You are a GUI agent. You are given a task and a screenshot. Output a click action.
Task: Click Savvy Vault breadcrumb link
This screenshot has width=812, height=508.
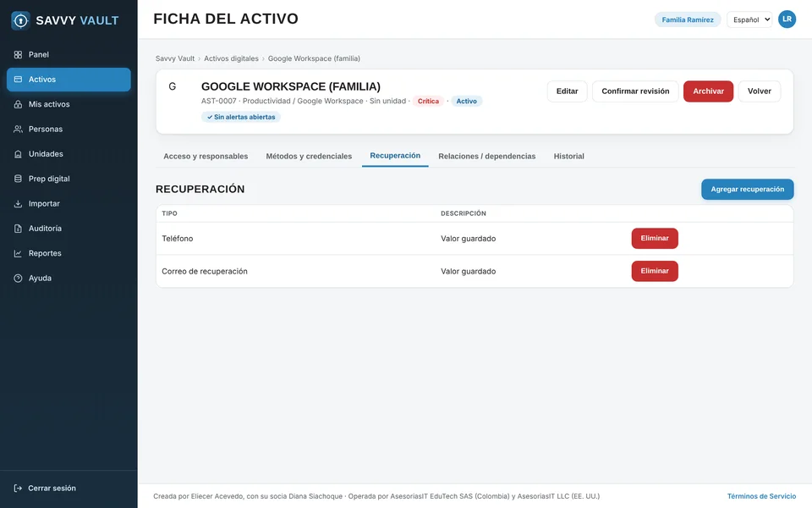tap(175, 58)
